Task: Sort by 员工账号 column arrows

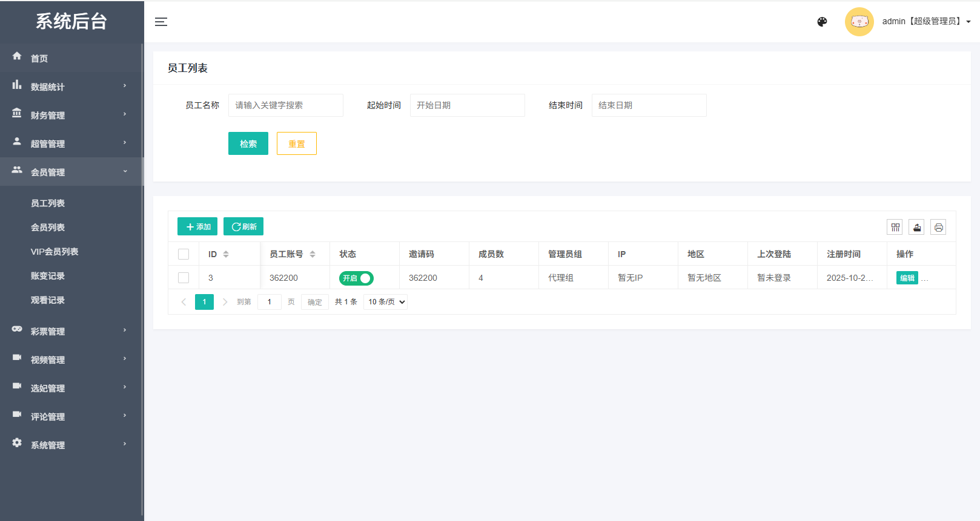Action: coord(313,254)
